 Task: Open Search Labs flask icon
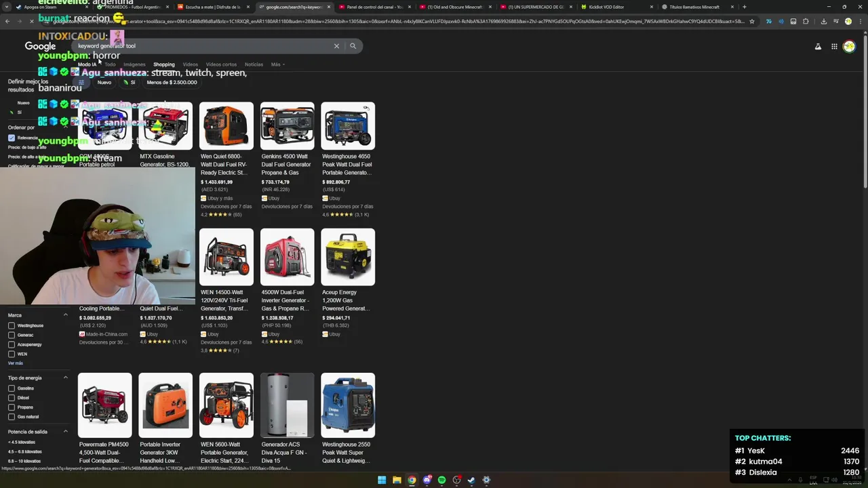(x=818, y=47)
